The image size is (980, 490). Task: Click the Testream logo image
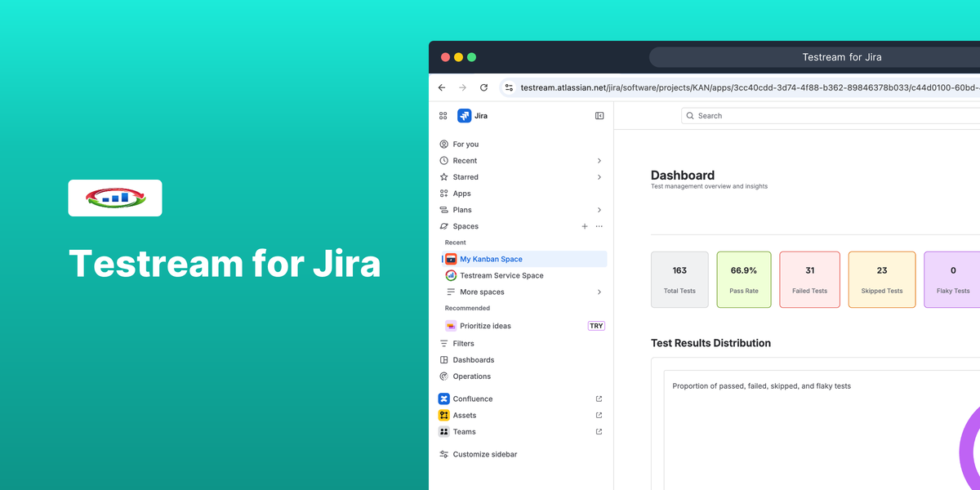coord(115,198)
